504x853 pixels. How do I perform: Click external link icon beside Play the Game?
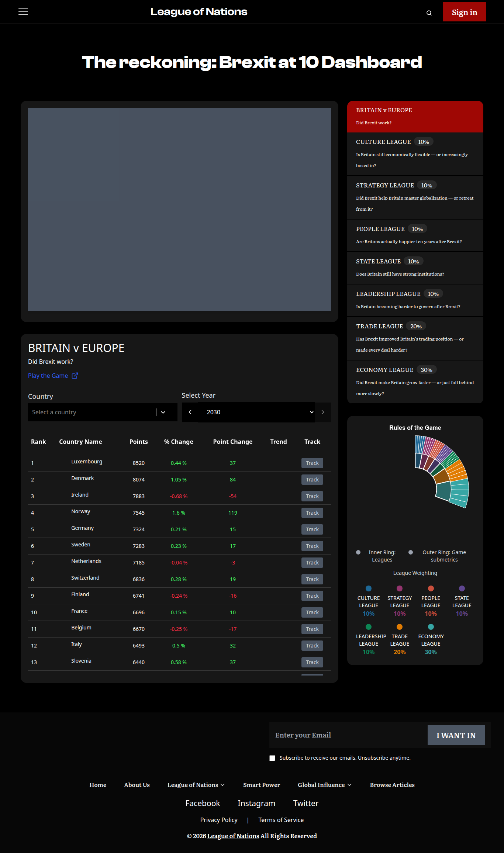click(75, 376)
